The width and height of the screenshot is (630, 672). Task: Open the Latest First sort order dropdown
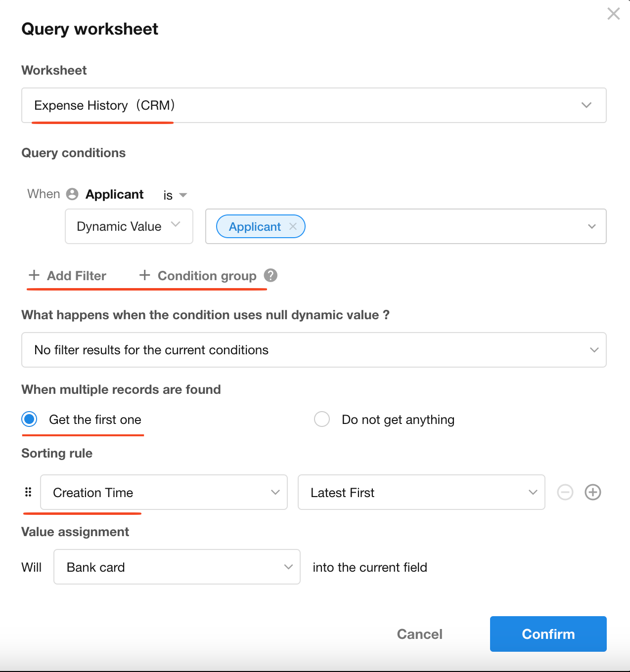click(421, 492)
